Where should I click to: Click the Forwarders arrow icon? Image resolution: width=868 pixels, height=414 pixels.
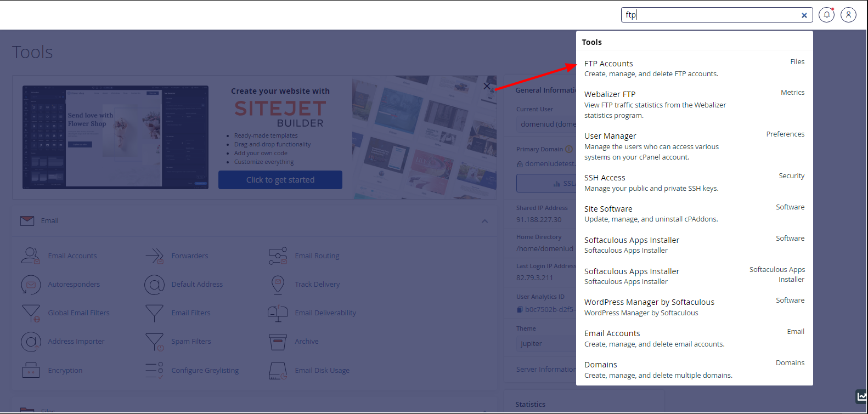tap(155, 256)
